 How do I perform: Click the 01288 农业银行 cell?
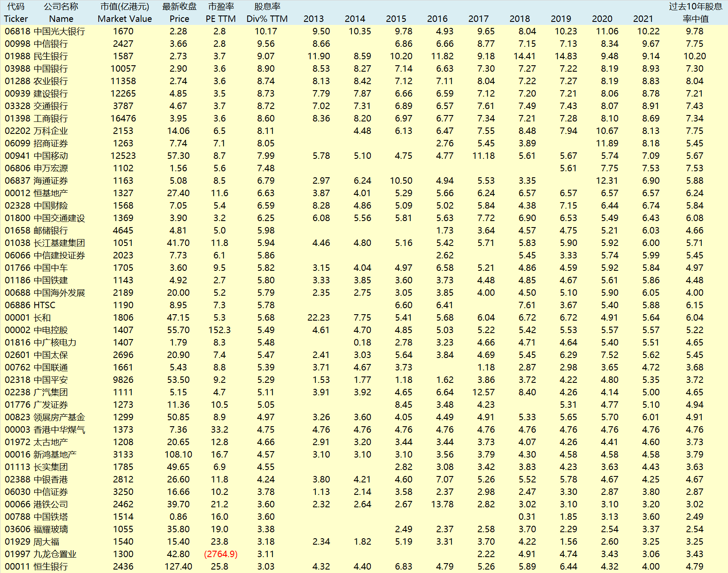[x=36, y=81]
